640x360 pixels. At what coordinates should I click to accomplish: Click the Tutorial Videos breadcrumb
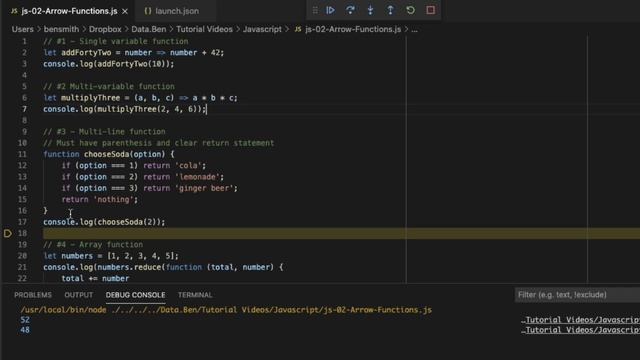click(204, 29)
